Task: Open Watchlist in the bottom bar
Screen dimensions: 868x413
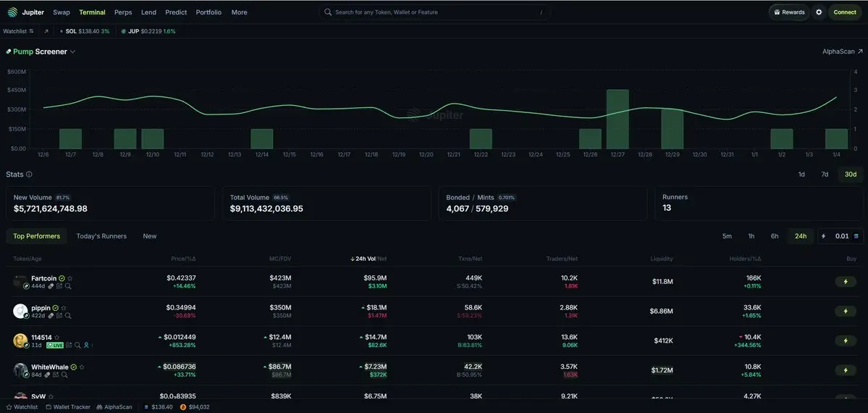Action: [x=22, y=407]
